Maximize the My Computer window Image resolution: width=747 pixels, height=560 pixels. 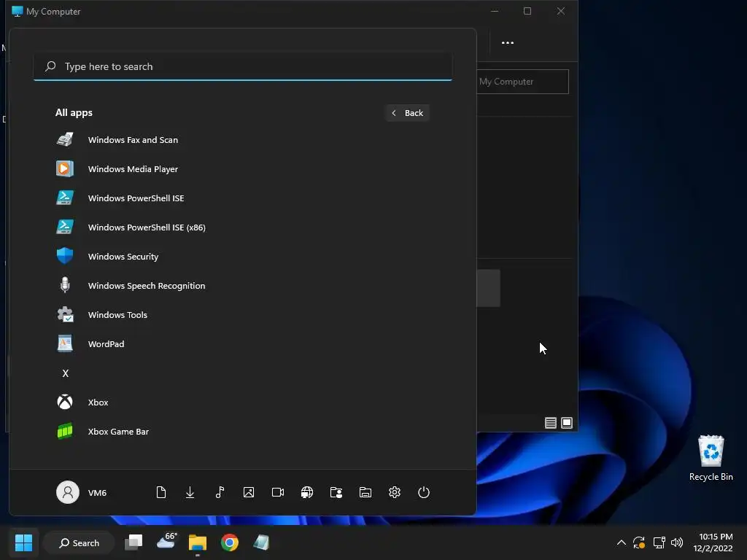click(527, 11)
